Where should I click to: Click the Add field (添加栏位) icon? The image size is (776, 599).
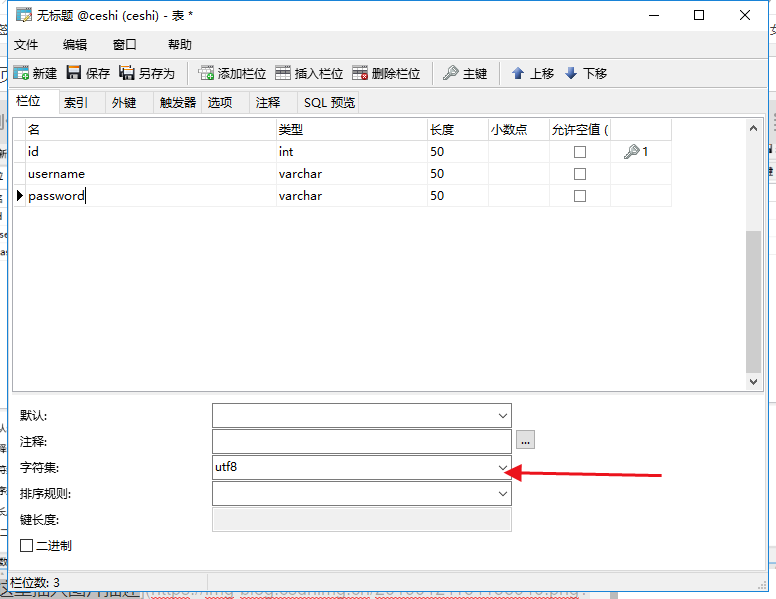point(206,73)
